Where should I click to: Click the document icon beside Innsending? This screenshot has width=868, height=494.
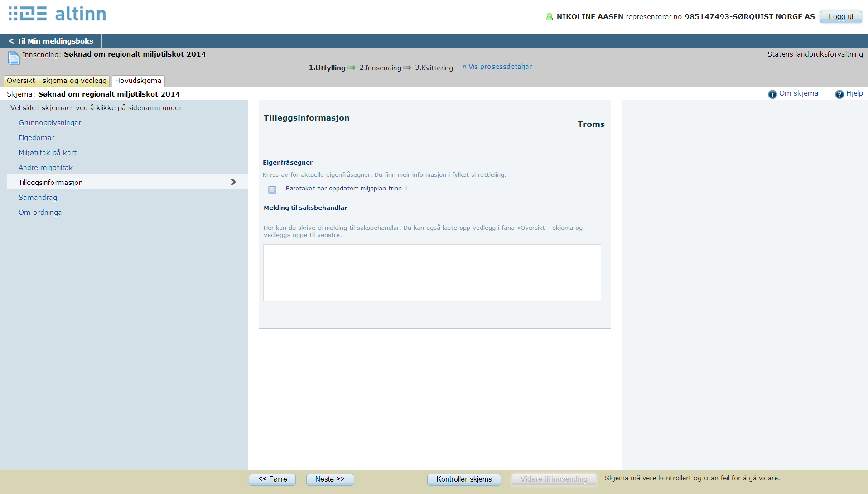pos(14,58)
